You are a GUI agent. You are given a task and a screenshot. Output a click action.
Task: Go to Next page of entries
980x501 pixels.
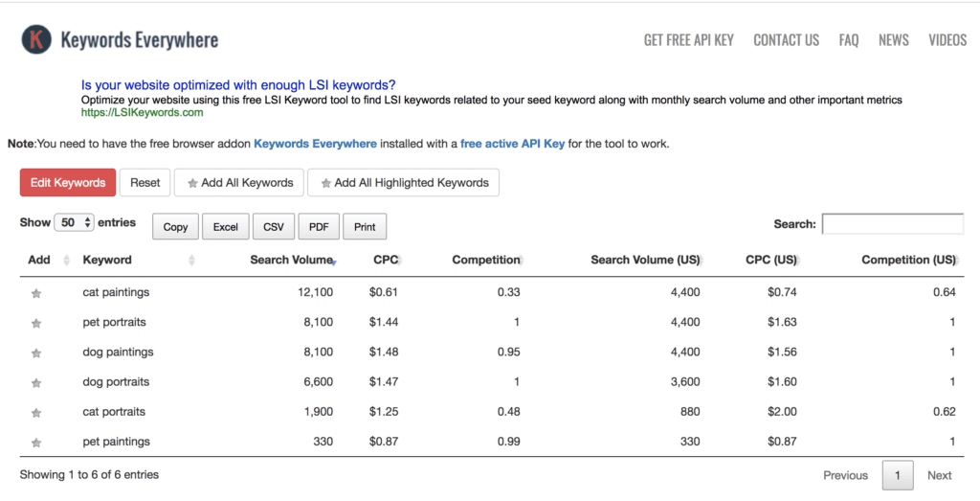click(x=940, y=475)
